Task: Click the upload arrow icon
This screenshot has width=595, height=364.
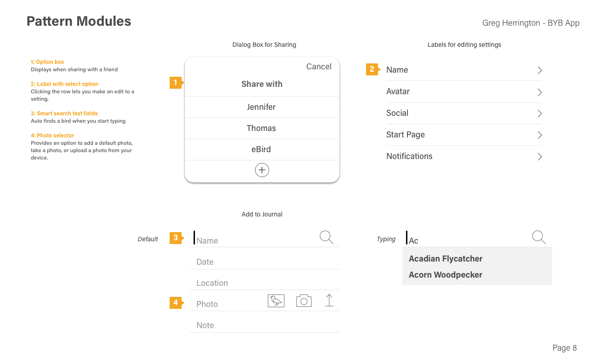Action: point(329,300)
